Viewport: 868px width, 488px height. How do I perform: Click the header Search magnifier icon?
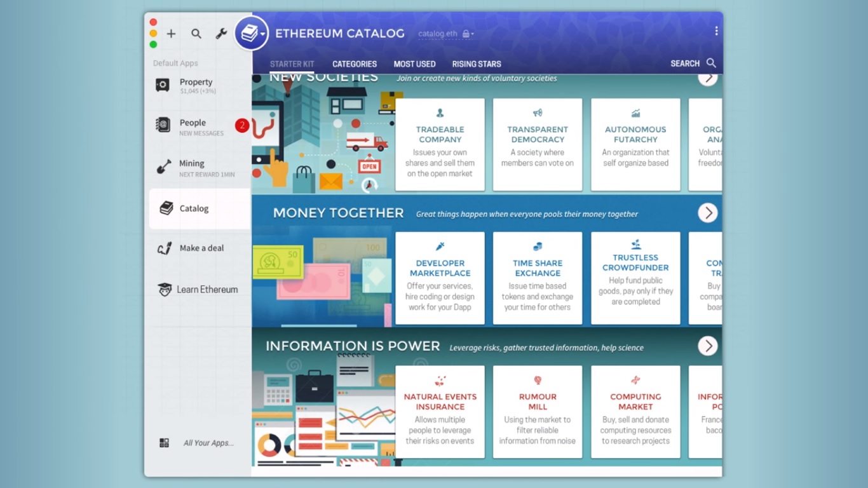711,63
